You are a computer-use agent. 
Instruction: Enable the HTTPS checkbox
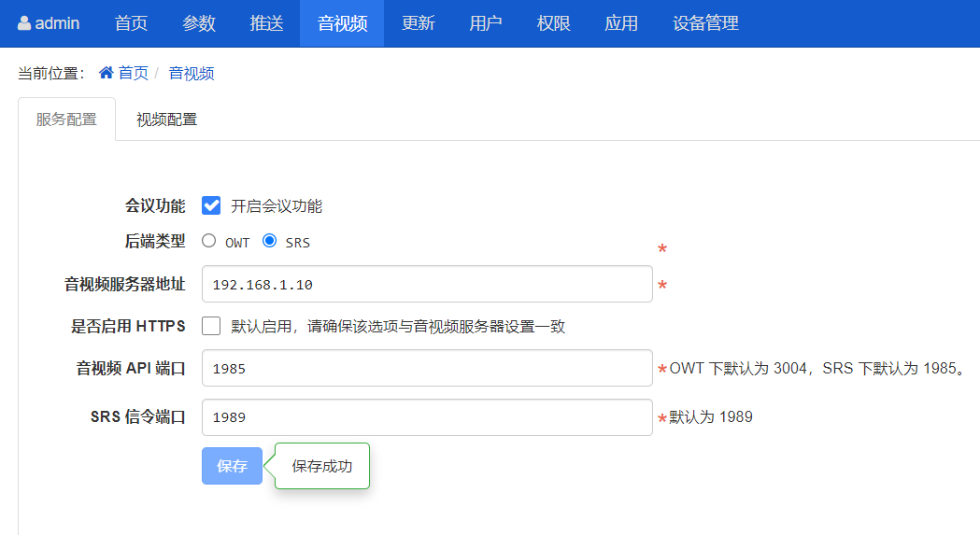point(211,326)
